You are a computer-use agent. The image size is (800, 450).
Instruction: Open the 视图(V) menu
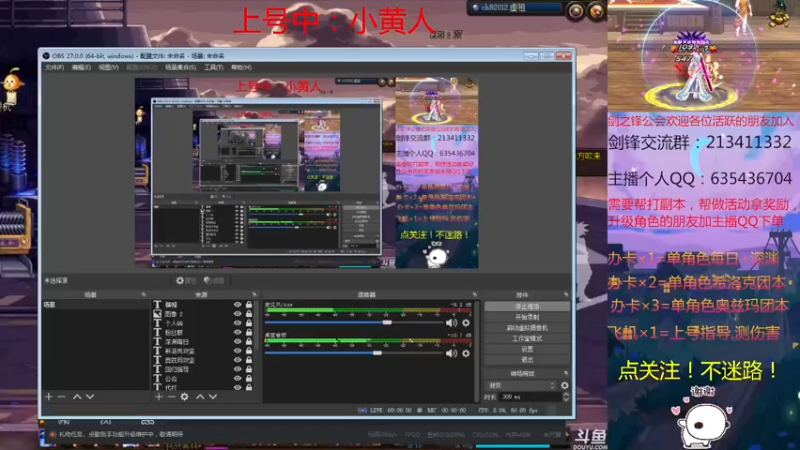[x=108, y=67]
